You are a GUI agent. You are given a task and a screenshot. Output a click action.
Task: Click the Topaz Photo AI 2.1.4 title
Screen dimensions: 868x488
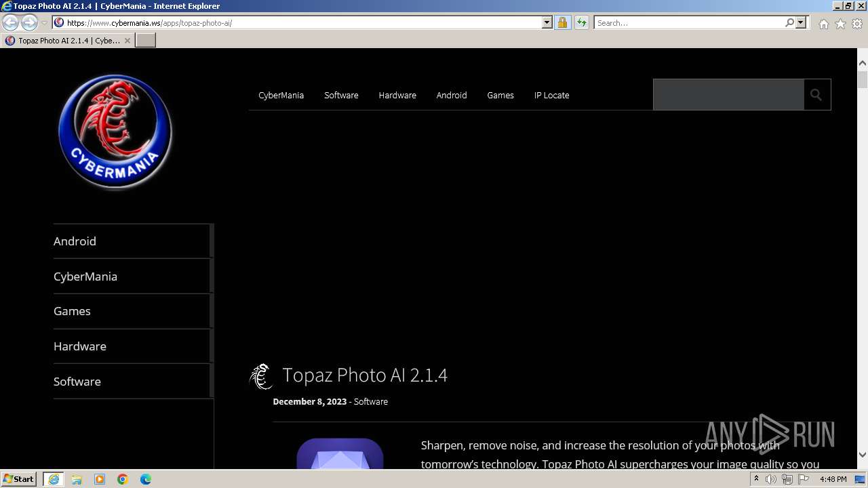click(x=365, y=375)
